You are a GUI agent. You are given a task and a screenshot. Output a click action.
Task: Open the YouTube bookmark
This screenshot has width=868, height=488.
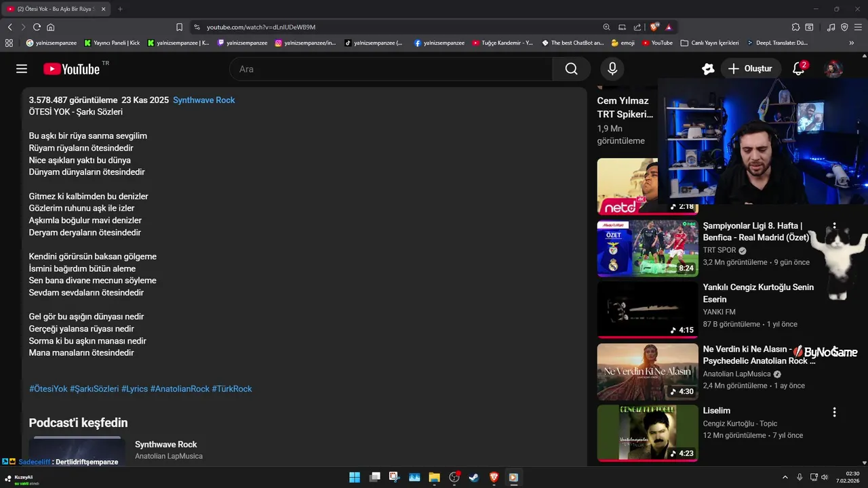(658, 43)
